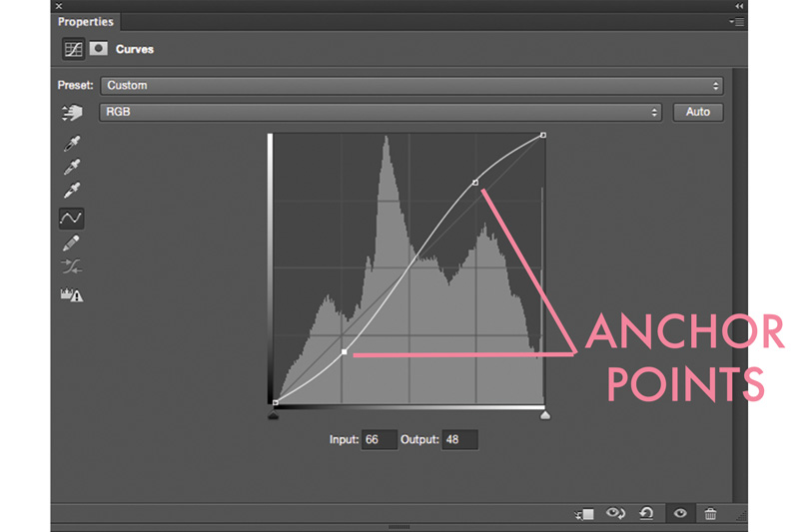799x532 pixels.
Task: Click the Properties panel tab
Action: tap(85, 21)
